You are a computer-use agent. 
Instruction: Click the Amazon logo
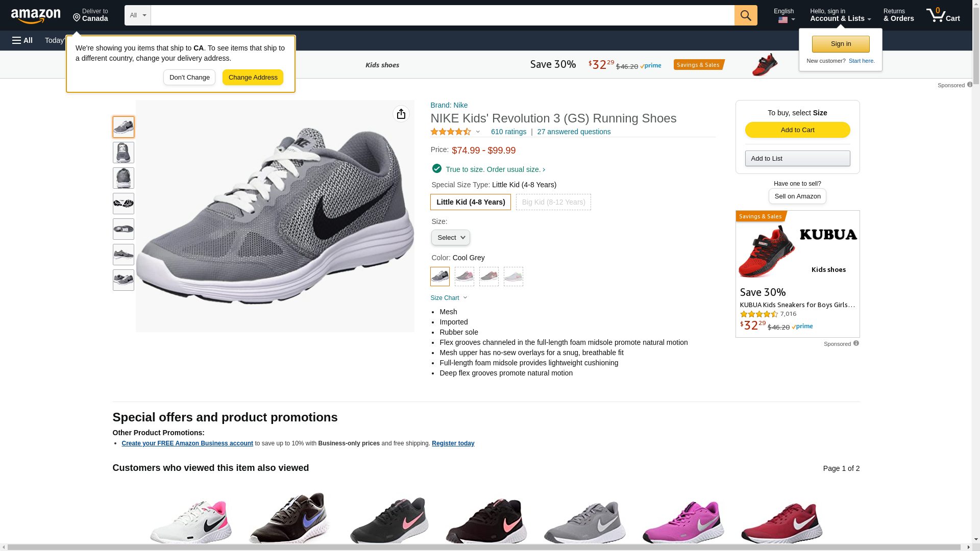36,16
